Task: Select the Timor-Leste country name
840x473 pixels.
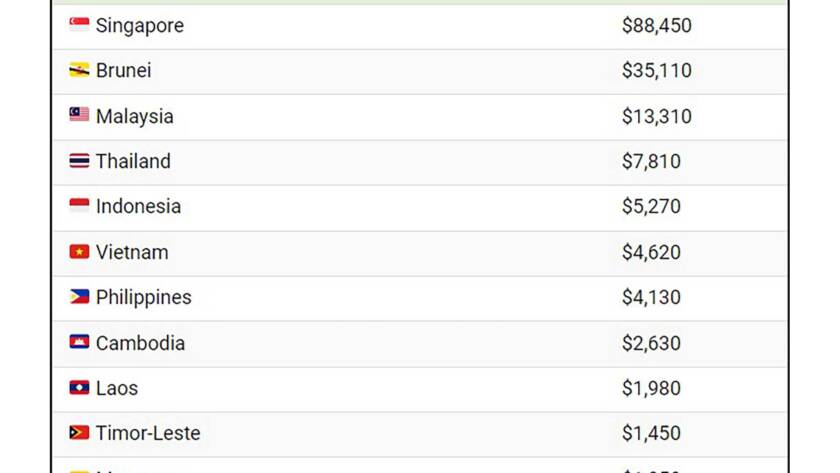Action: coord(148,433)
